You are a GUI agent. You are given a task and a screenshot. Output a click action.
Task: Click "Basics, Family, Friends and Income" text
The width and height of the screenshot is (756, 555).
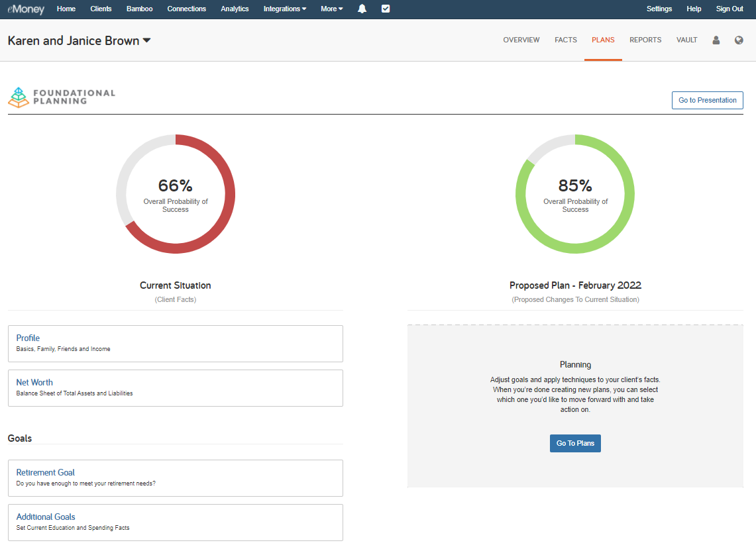[63, 349]
